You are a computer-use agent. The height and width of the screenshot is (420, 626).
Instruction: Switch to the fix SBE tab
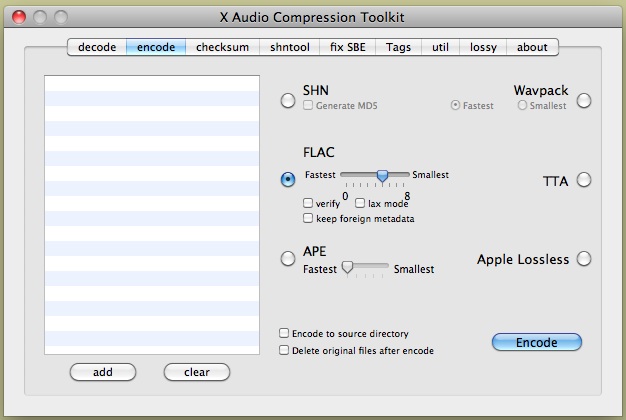tap(348, 47)
